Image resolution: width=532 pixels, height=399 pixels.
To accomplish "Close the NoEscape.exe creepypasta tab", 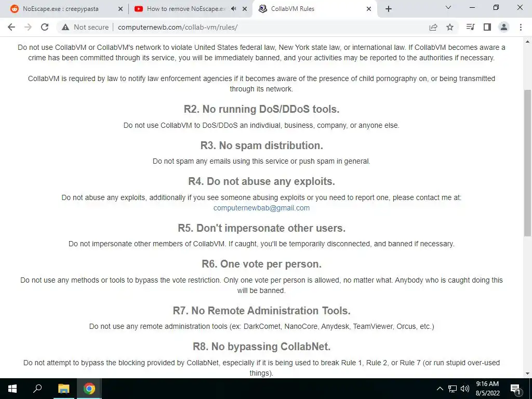I will click(120, 9).
